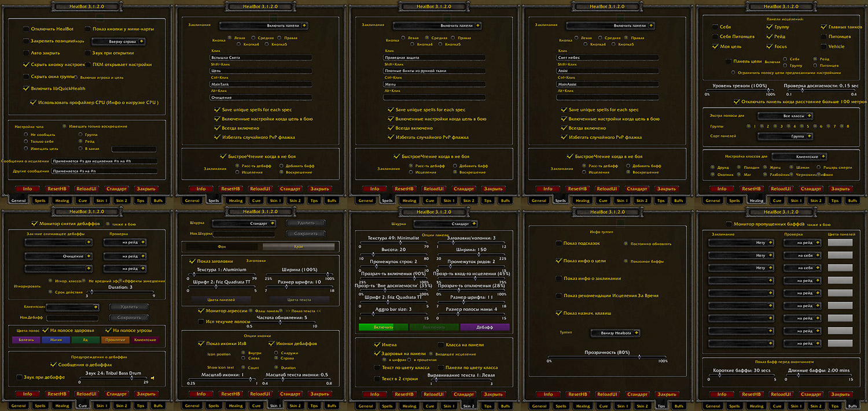Click the Проверка досягаемости slider
This screenshot has width=868, height=411.
click(x=822, y=90)
